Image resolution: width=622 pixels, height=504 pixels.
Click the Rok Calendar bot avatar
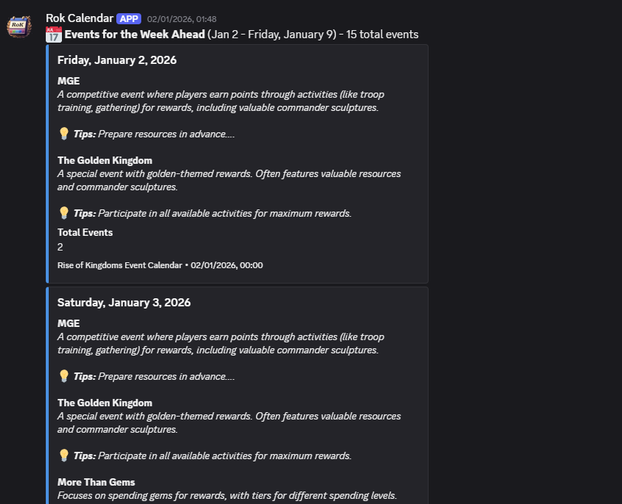(19, 27)
